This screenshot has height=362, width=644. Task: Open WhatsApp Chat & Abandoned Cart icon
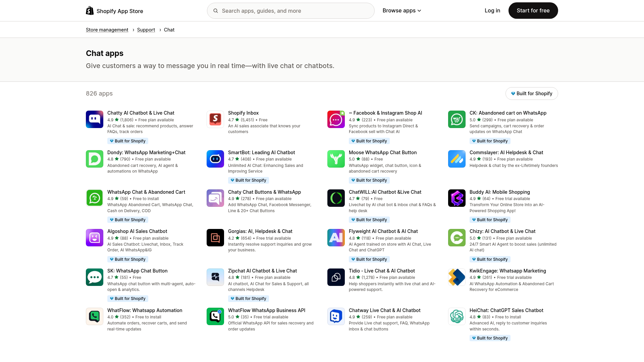click(95, 198)
